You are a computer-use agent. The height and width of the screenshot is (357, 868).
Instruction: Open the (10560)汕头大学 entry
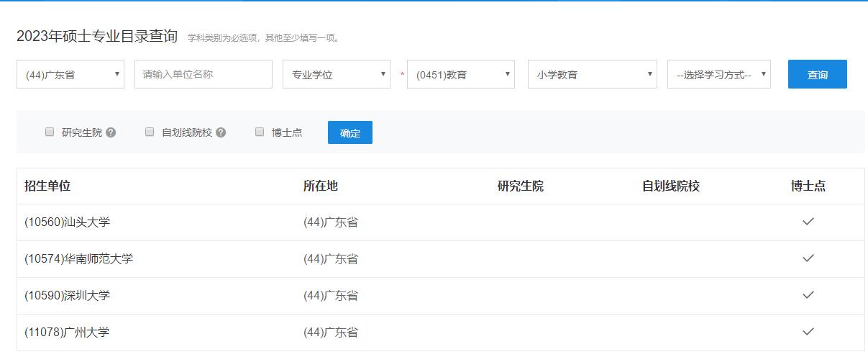pyautogui.click(x=68, y=222)
